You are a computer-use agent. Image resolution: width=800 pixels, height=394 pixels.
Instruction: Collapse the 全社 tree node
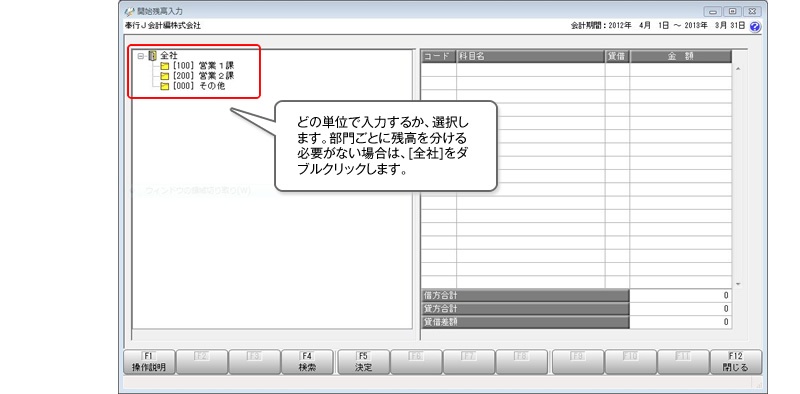tap(140, 56)
